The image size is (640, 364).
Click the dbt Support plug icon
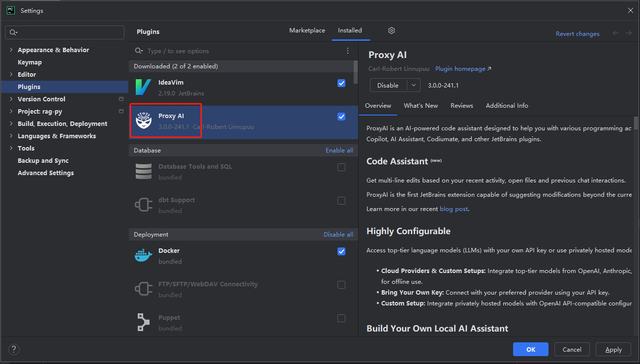(x=144, y=205)
